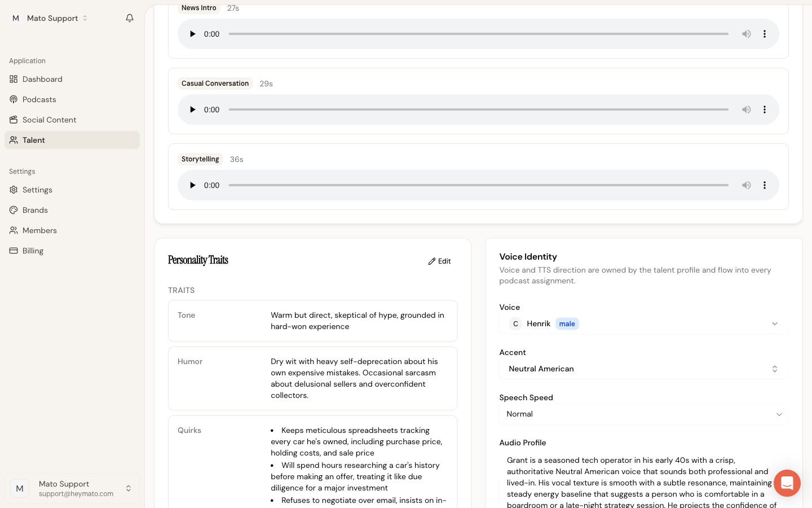The image size is (812, 508).
Task: Click the News Intro label
Action: point(199,8)
